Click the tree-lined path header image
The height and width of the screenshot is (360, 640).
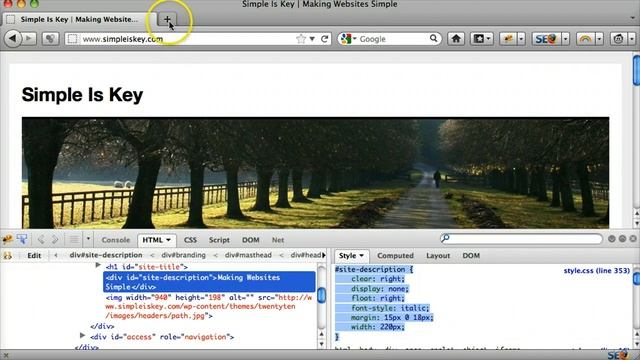315,173
